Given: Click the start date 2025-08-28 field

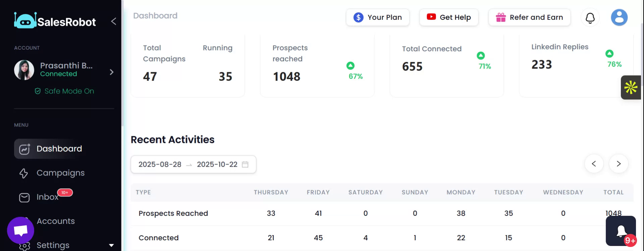Looking at the screenshot, I should point(160,164).
